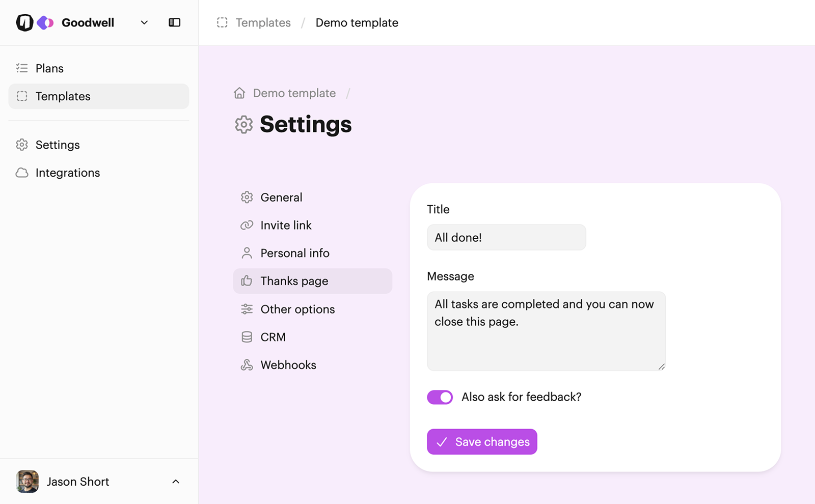Click the sidebar collapse panel icon

point(174,22)
